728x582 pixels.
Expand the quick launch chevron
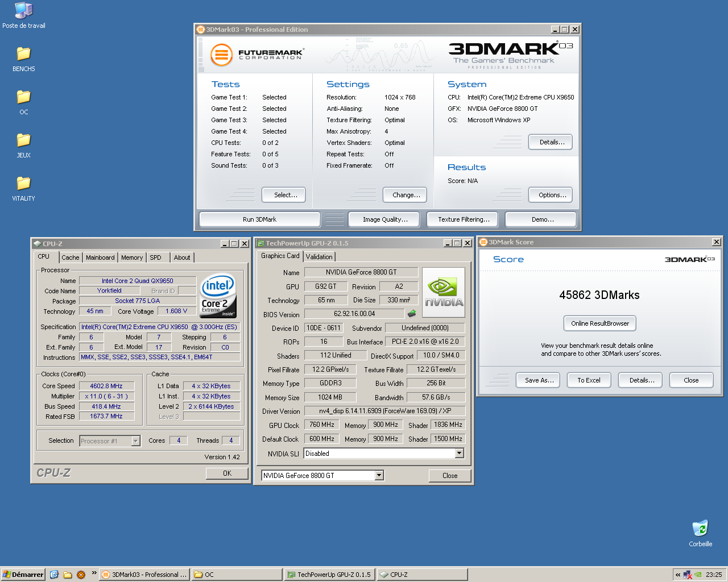(x=94, y=573)
